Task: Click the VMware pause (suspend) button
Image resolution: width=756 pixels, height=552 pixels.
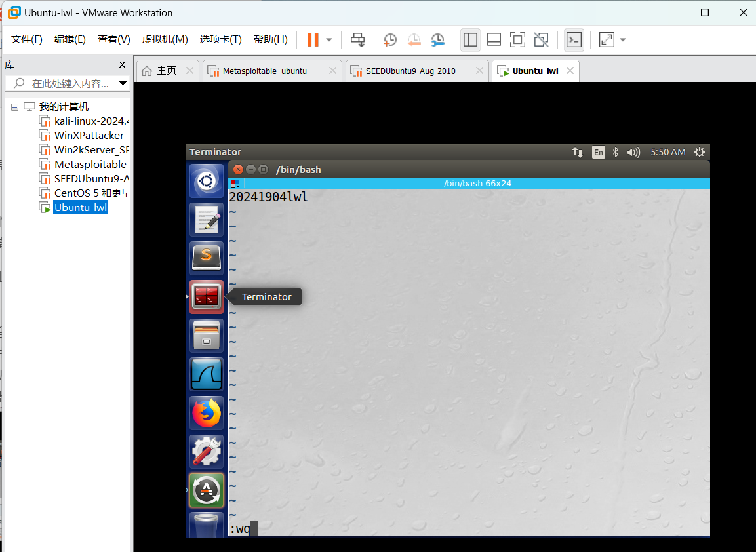Action: [313, 39]
